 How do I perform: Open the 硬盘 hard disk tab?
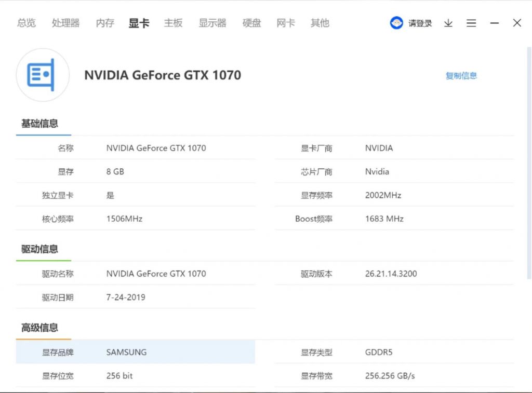pyautogui.click(x=251, y=23)
